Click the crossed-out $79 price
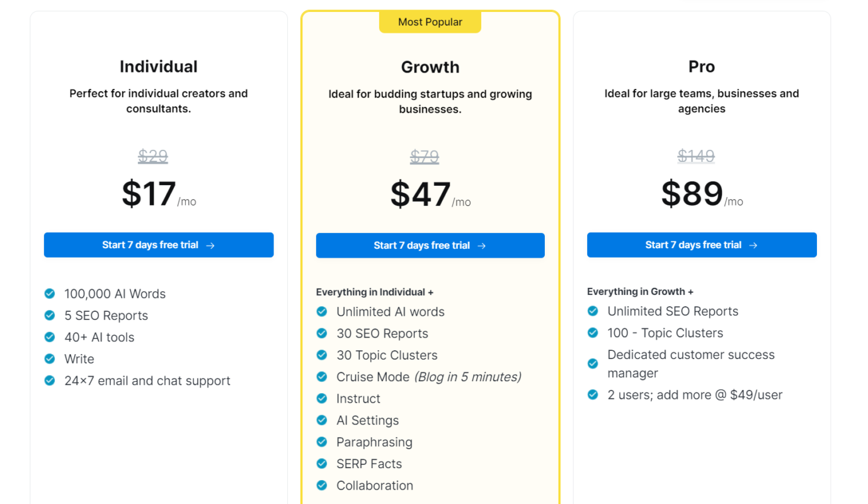The image size is (868, 504). click(425, 156)
